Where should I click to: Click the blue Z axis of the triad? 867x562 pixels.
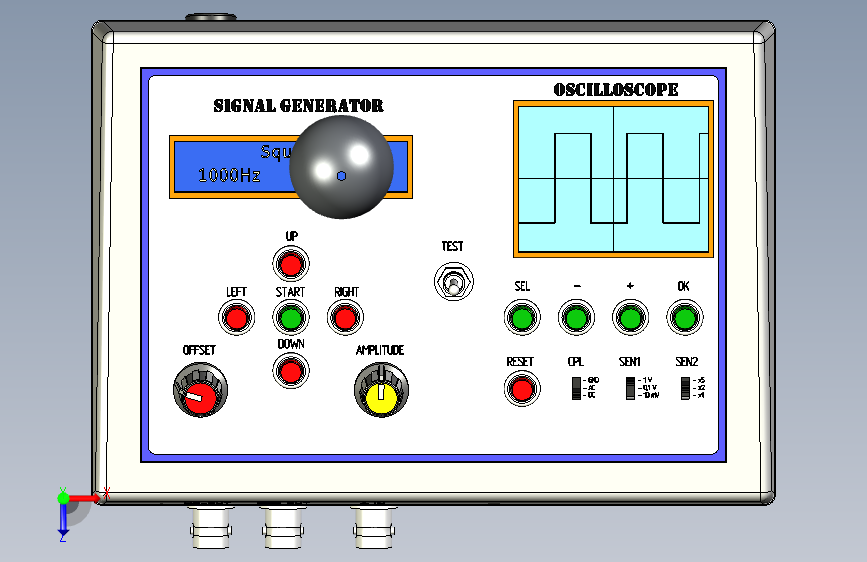(63, 521)
